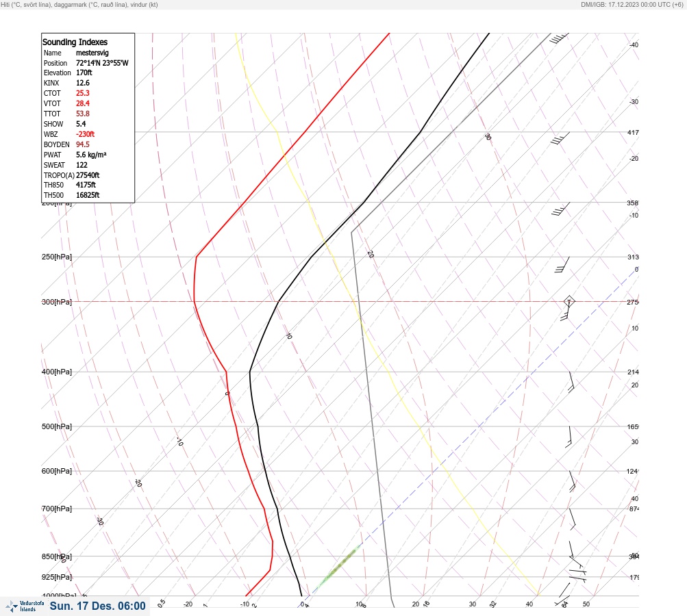Click the -30 label on the right temperature axis
Image resolution: width=687 pixels, height=616 pixels.
tap(634, 101)
